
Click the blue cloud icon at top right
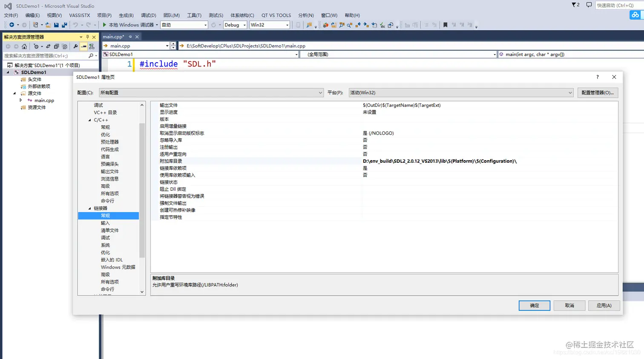(x=635, y=15)
